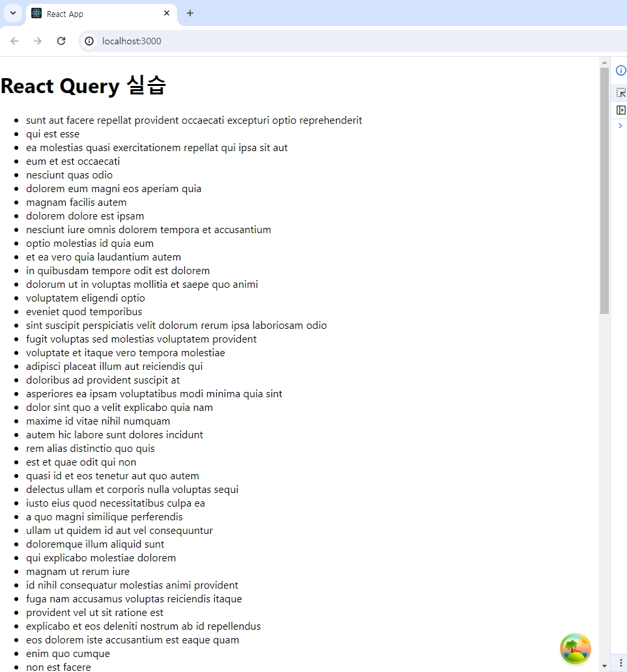Reload the localhost page

pos(61,41)
